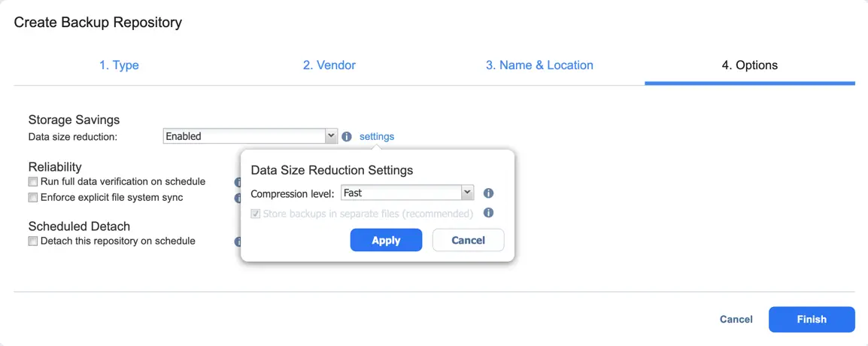
Task: Go to the 1. Type step
Action: coord(119,65)
